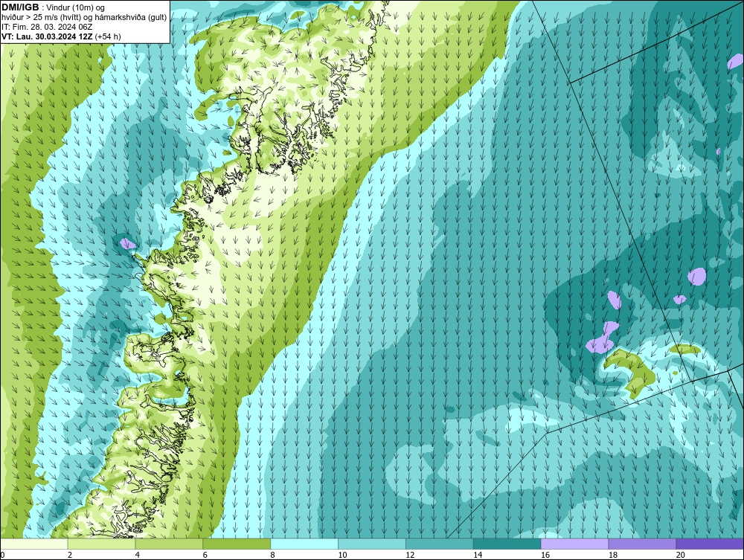Click the 16-18 m/s light purple swatch

pyautogui.click(x=574, y=544)
